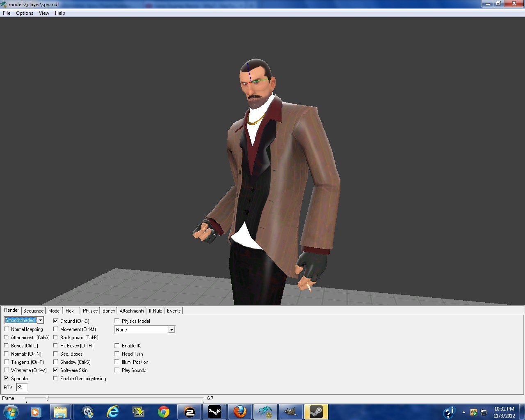Open Windows Explorer folder icon in taskbar
Screen dimensions: 525x420
[61, 412]
